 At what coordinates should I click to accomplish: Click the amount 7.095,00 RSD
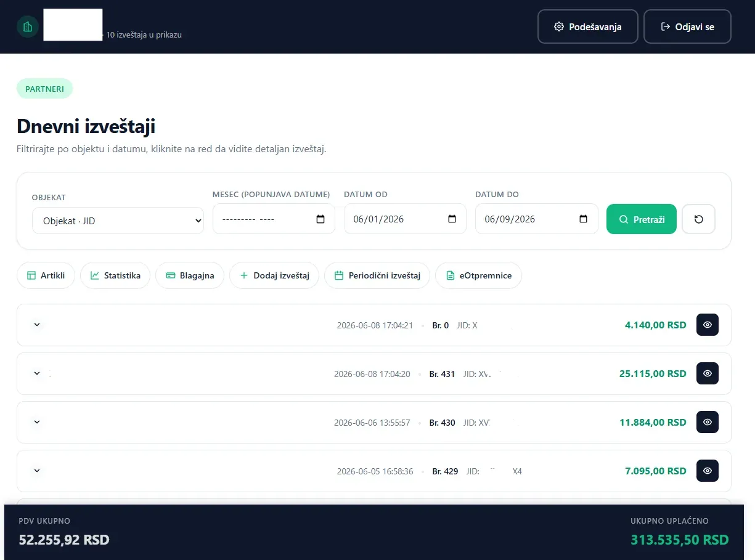[x=655, y=471]
